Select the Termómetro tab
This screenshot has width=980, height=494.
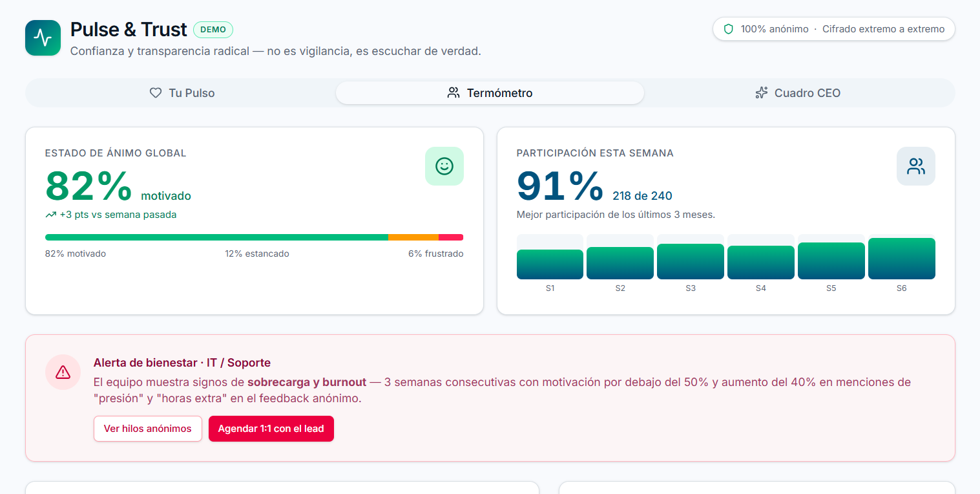[490, 93]
